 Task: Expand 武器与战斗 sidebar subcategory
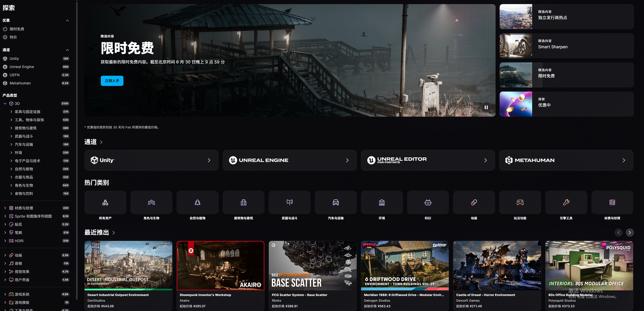pyautogui.click(x=11, y=136)
